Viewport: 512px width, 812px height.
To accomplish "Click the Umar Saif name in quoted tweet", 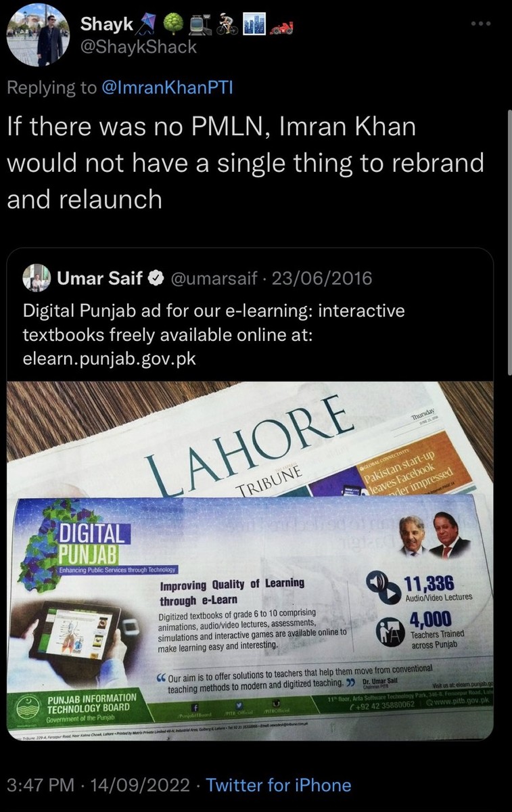I will [x=99, y=279].
